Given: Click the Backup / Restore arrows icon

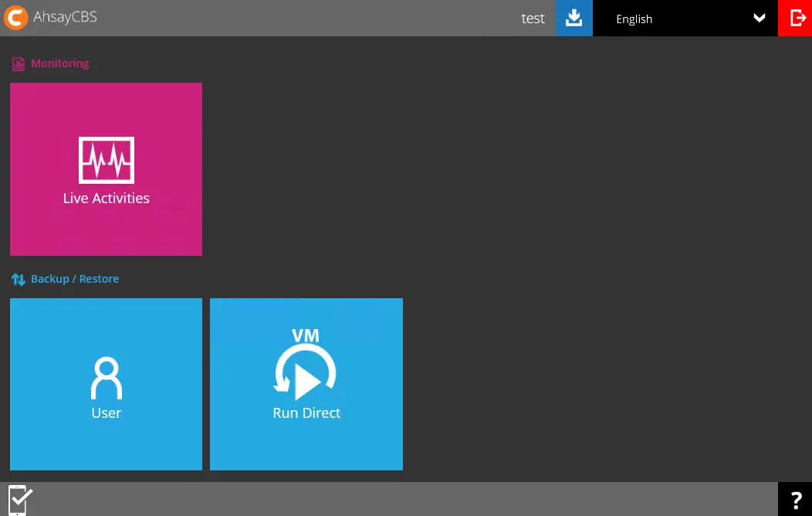Looking at the screenshot, I should click(x=19, y=280).
